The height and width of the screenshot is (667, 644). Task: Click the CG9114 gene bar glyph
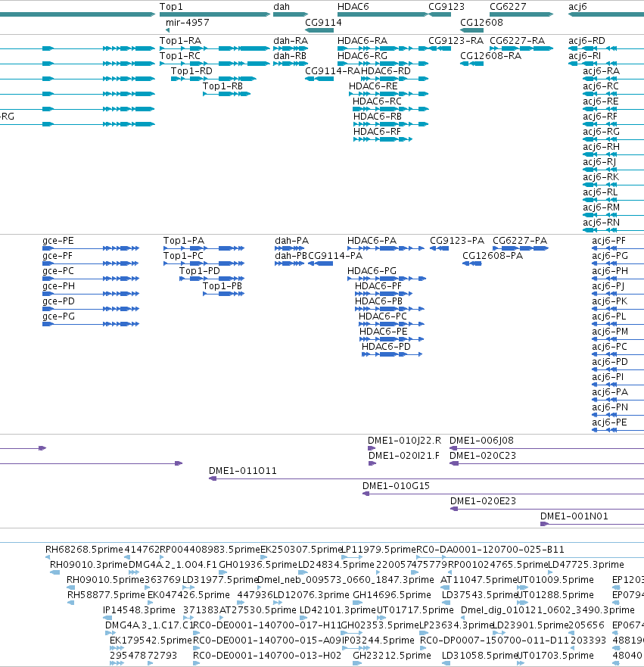point(319,30)
